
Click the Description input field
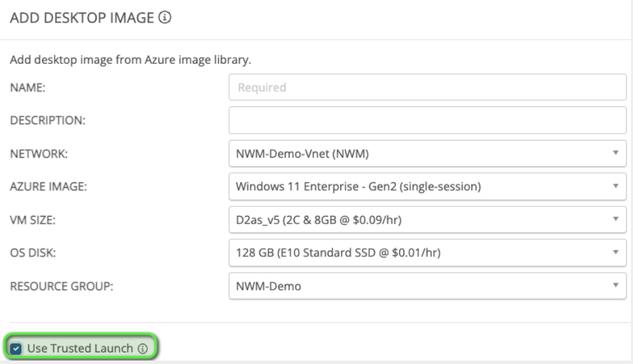[x=427, y=121]
